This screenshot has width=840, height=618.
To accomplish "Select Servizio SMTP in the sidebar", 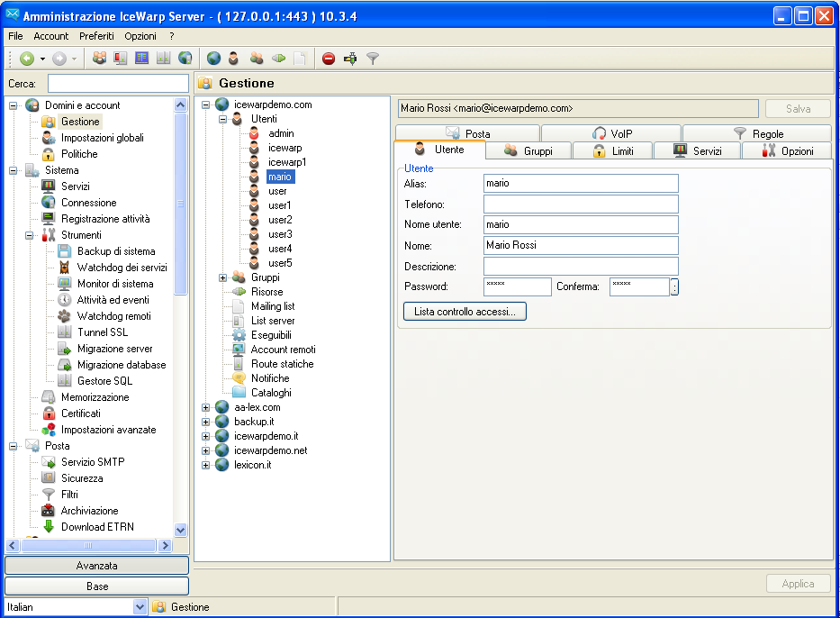I will [93, 462].
